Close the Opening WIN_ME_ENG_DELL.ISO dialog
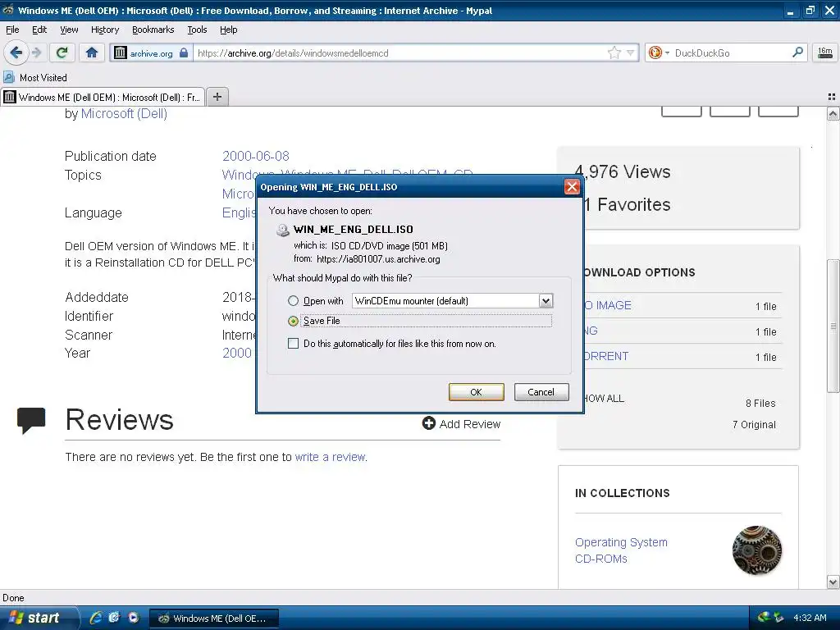 pyautogui.click(x=572, y=187)
